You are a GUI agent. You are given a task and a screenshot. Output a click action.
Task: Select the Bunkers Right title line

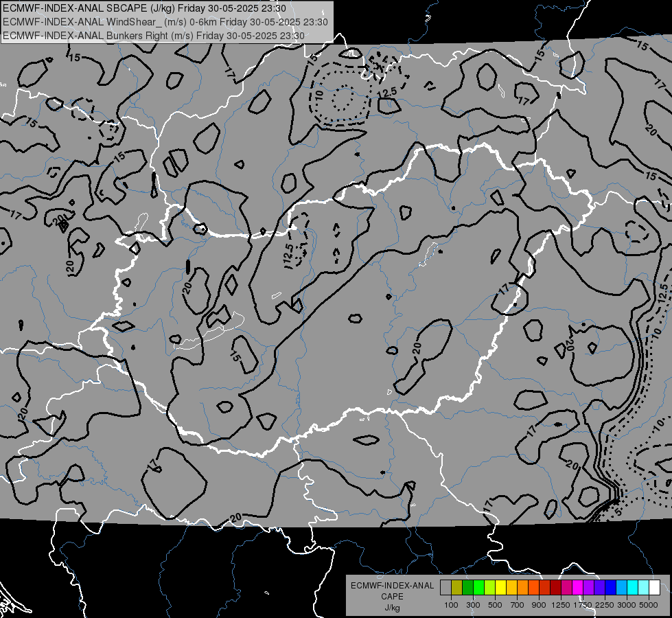point(154,36)
